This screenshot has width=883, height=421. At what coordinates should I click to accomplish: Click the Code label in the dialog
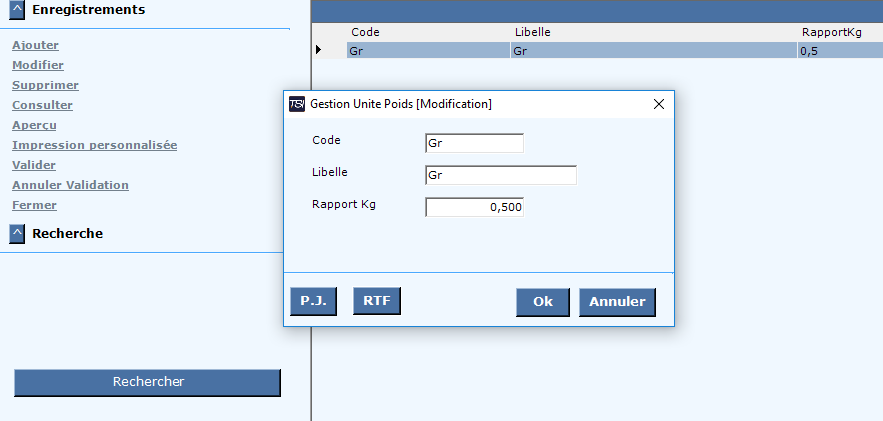326,140
